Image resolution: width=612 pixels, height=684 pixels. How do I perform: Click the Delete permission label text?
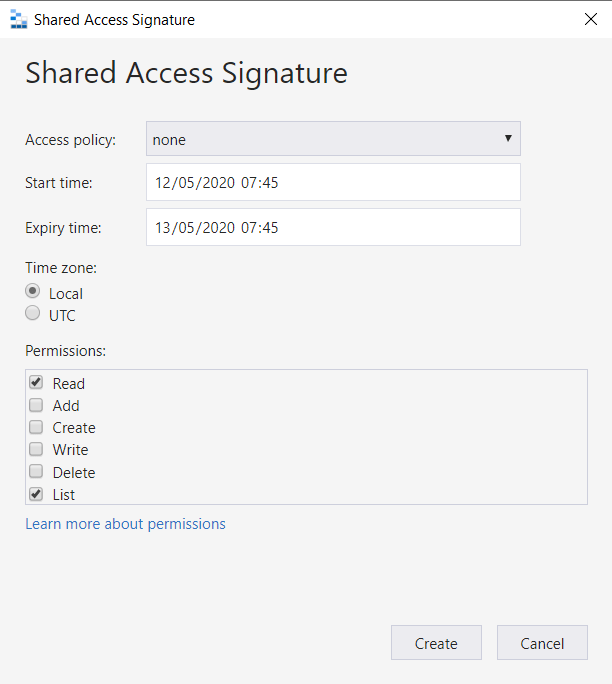(74, 472)
